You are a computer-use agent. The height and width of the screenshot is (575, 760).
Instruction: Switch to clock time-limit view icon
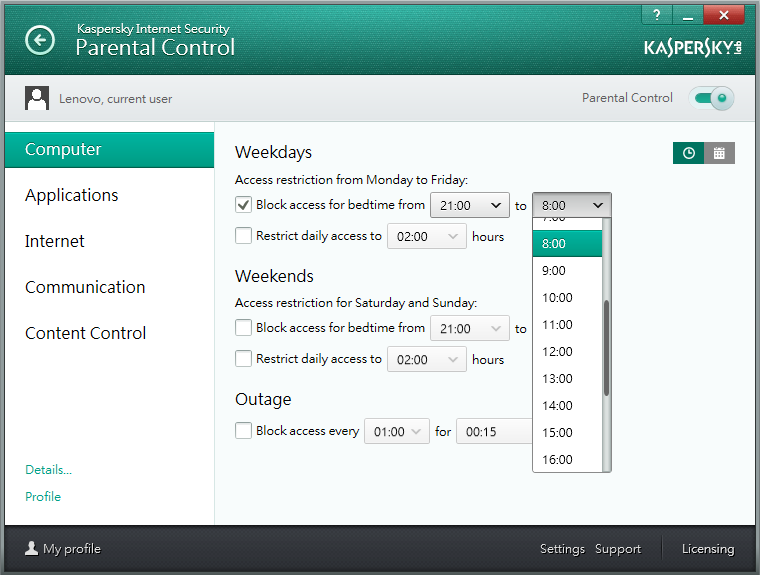point(688,153)
